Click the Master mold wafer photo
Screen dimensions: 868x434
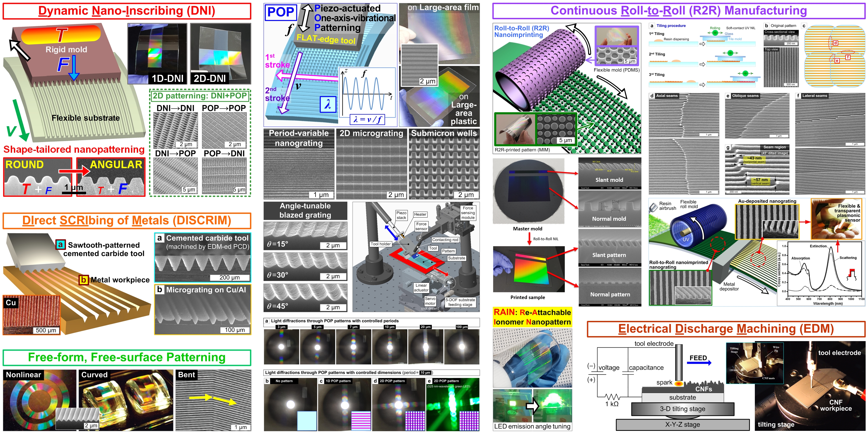click(528, 191)
